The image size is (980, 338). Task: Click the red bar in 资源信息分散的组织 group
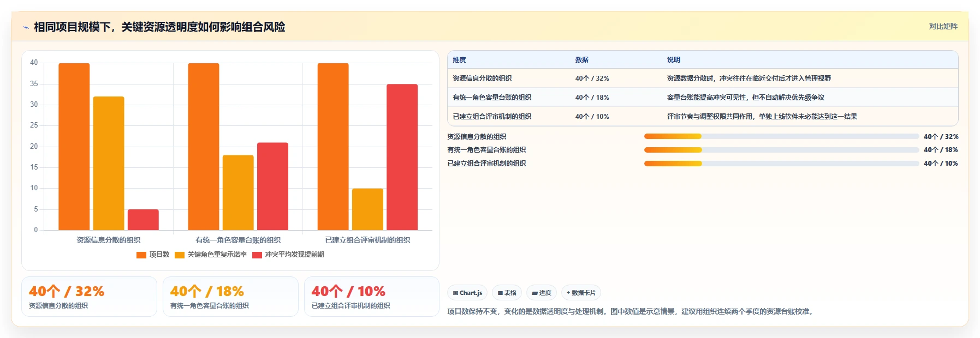(x=143, y=220)
